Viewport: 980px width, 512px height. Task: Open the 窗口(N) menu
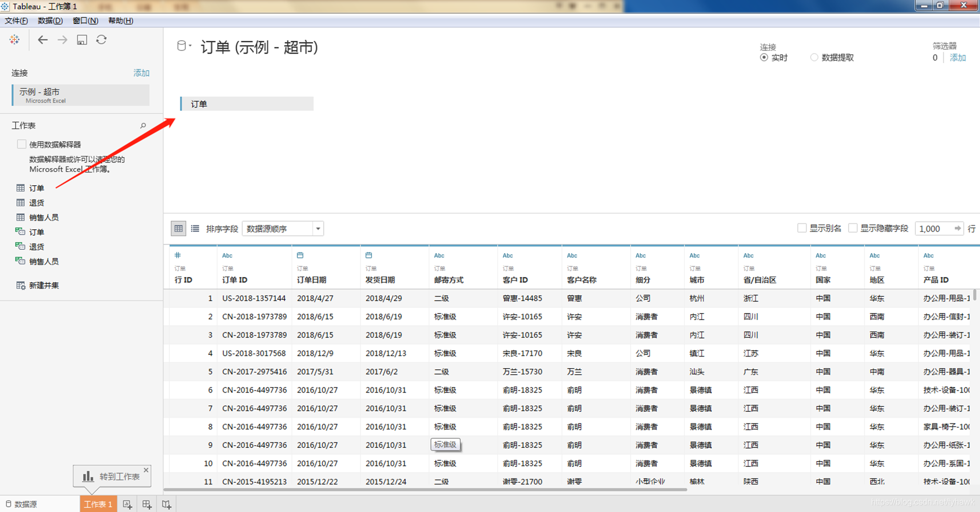click(85, 21)
